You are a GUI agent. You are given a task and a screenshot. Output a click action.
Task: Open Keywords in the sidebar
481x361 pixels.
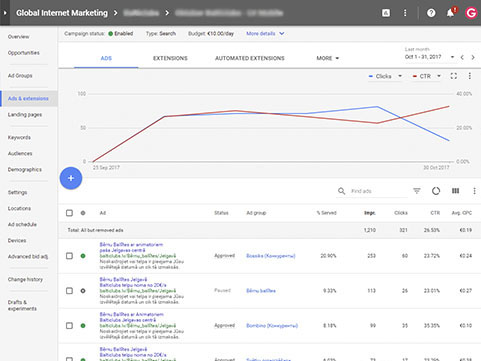[x=19, y=137]
